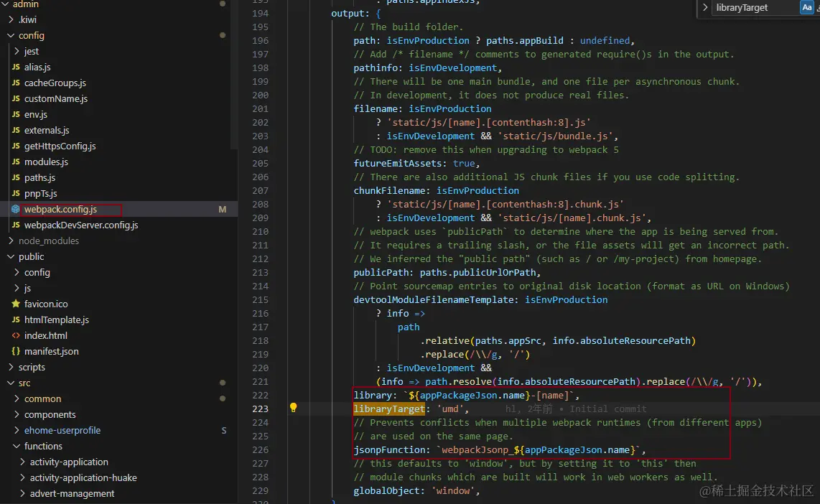
Task: Open getHttpsConfig.js file
Action: [x=60, y=146]
